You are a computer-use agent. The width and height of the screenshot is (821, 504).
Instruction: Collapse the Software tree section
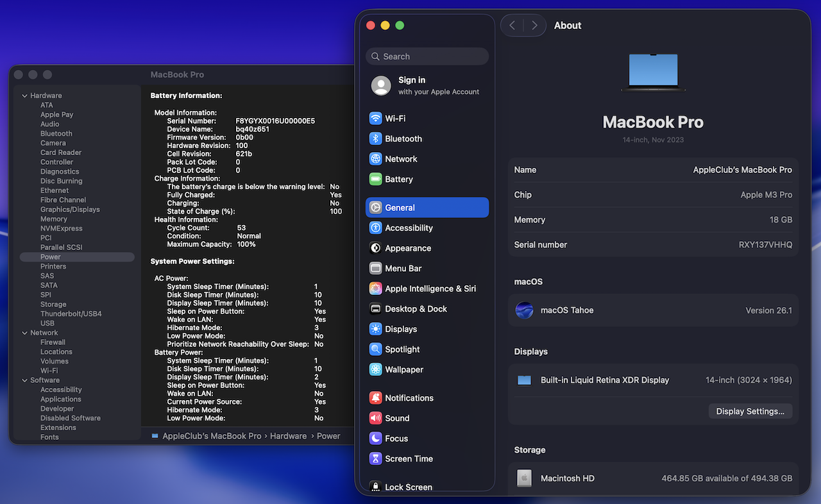(x=25, y=381)
